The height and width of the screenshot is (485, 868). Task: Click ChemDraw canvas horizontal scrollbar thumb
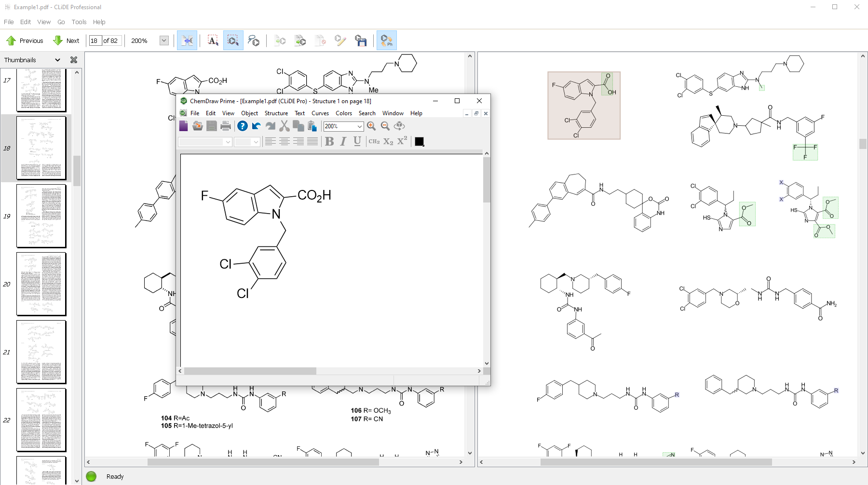[x=250, y=371]
